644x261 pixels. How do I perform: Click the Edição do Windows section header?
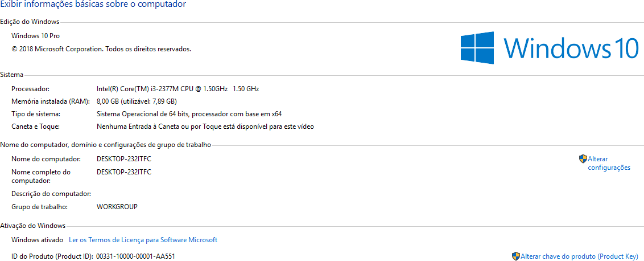pos(30,22)
